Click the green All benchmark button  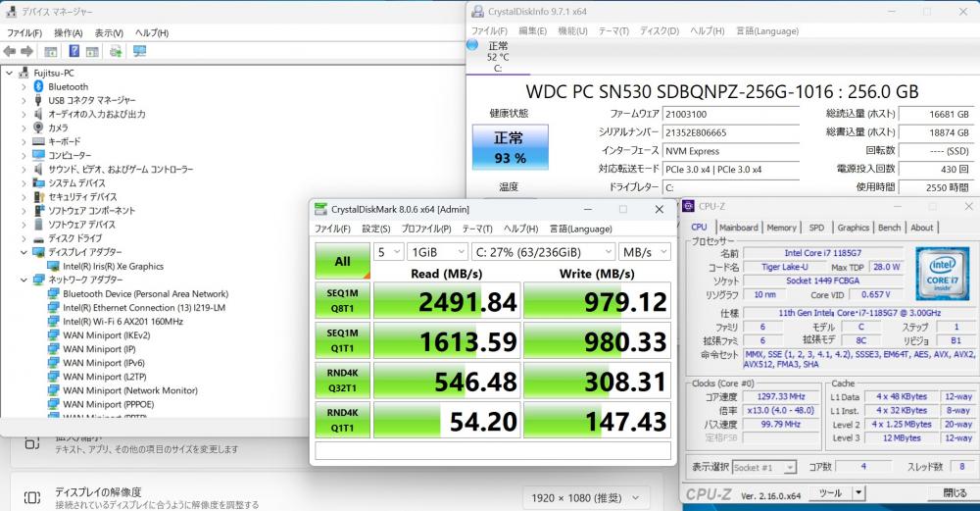click(342, 261)
